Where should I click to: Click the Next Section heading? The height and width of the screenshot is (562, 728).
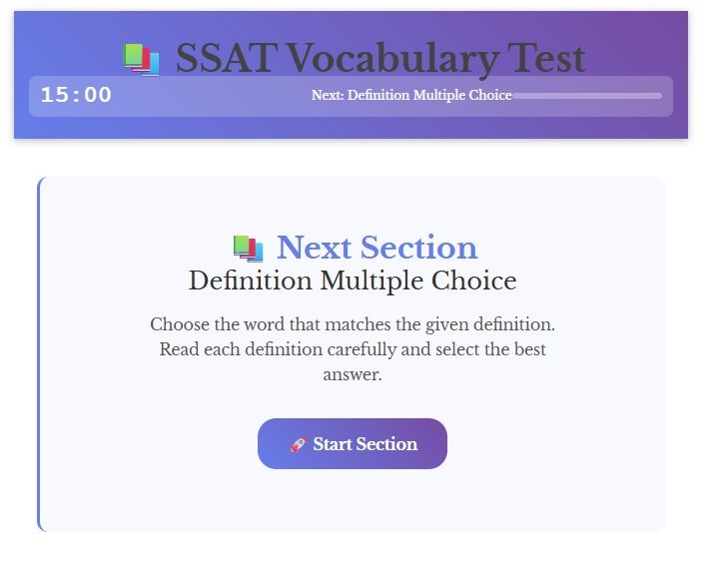[377, 248]
